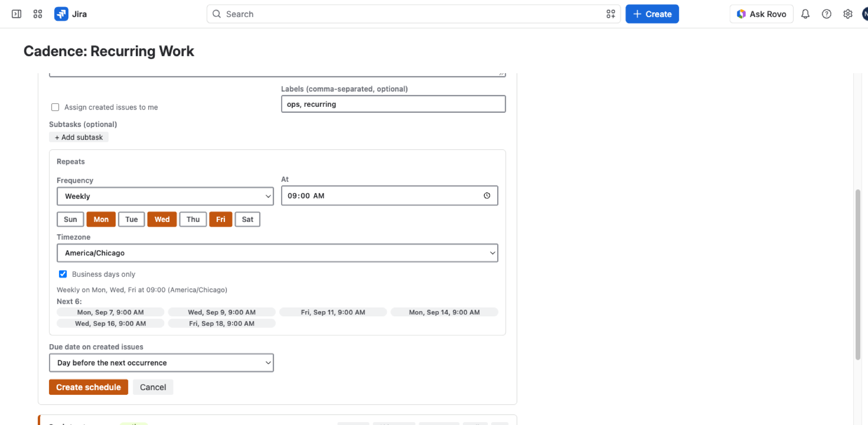This screenshot has height=425, width=868.
Task: Open the app switcher grid icon
Action: (38, 14)
